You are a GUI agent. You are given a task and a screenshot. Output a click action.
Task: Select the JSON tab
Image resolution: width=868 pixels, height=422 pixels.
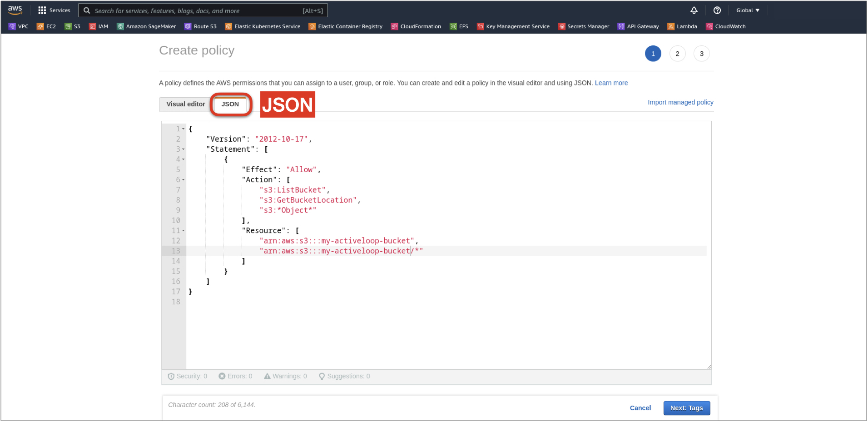[230, 104]
